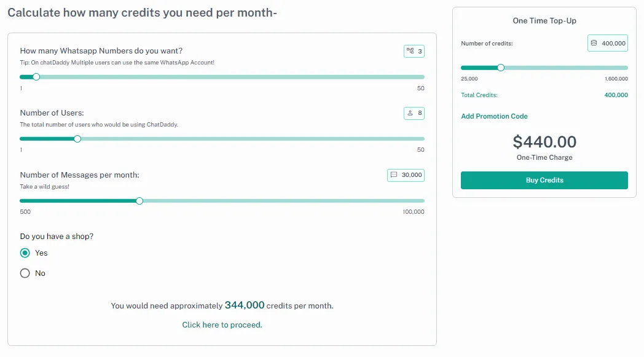Click the top-up credits slider handle
Image resolution: width=644 pixels, height=357 pixels.
501,68
